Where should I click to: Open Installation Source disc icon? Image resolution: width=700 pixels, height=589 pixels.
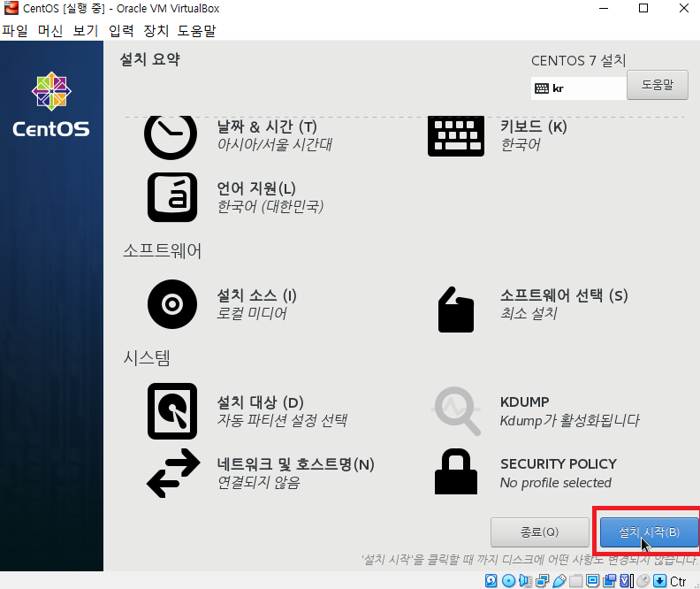click(172, 304)
